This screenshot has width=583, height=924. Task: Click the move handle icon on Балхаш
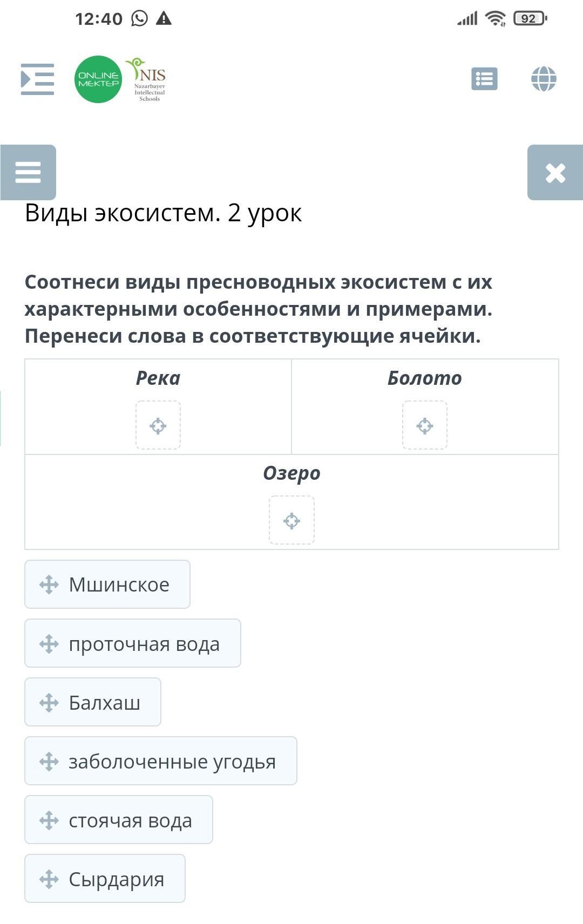click(x=49, y=703)
